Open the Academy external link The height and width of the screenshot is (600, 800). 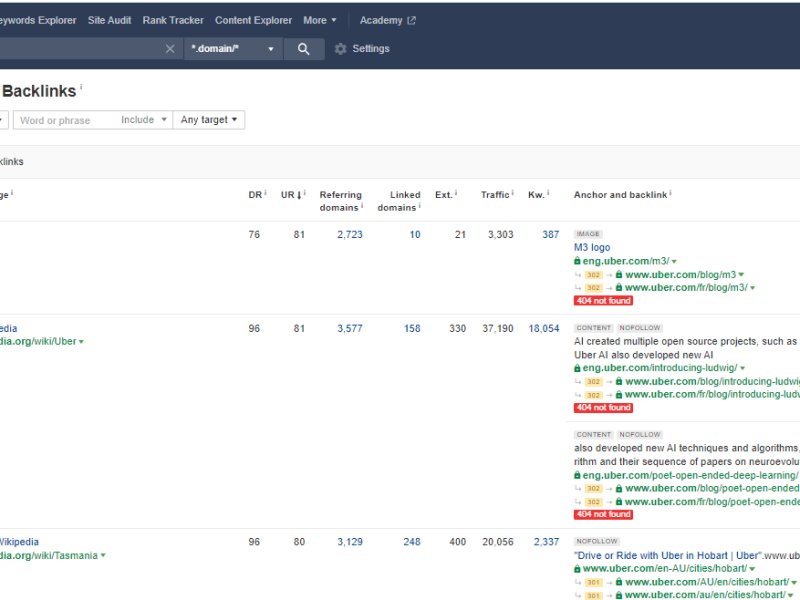click(x=387, y=20)
